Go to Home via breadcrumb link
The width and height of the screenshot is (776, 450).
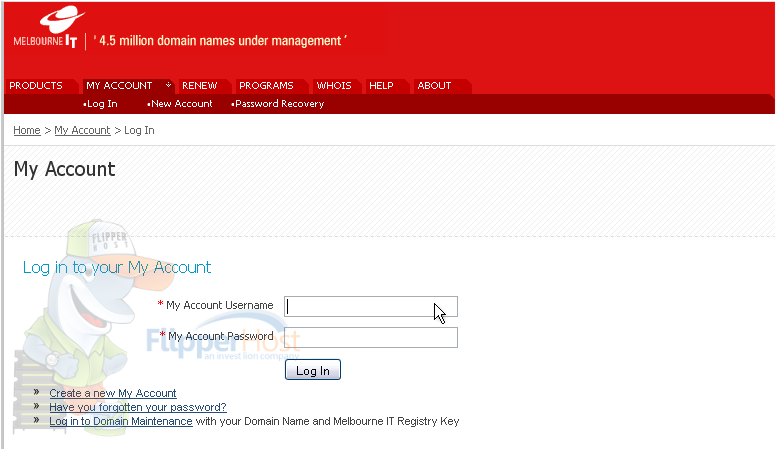tap(27, 130)
